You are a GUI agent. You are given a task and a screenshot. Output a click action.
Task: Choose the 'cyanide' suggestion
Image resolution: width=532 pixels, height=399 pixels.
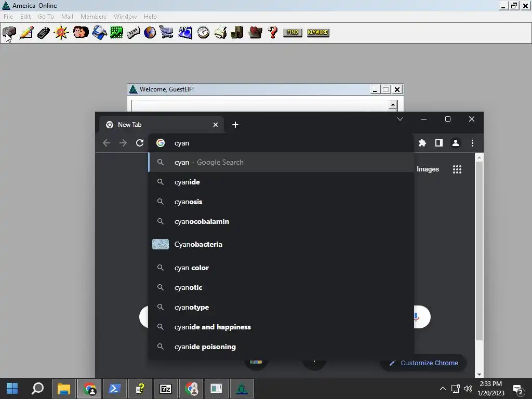(x=281, y=182)
